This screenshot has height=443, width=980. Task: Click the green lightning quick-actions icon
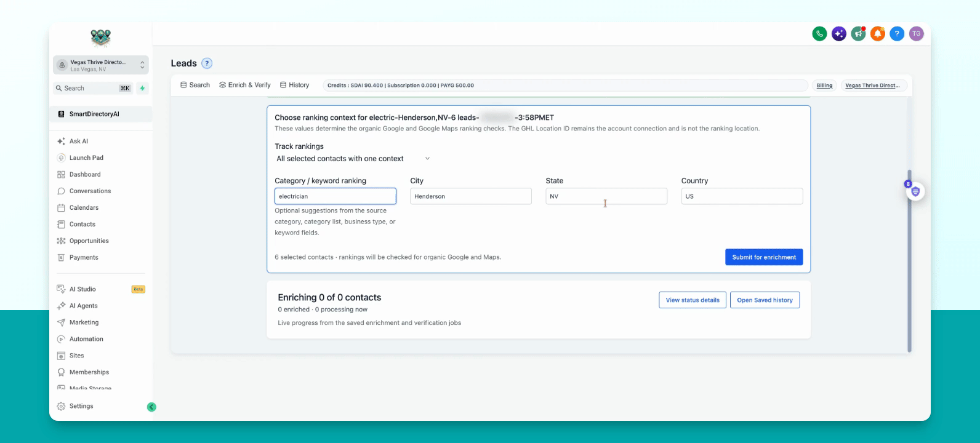pyautogui.click(x=142, y=89)
